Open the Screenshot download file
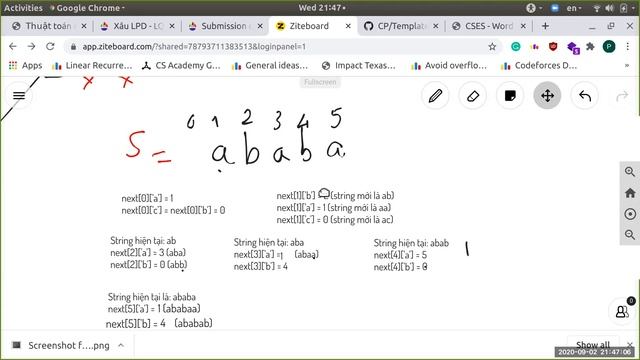Image resolution: width=640 pixels, height=360 pixels. tap(61, 346)
